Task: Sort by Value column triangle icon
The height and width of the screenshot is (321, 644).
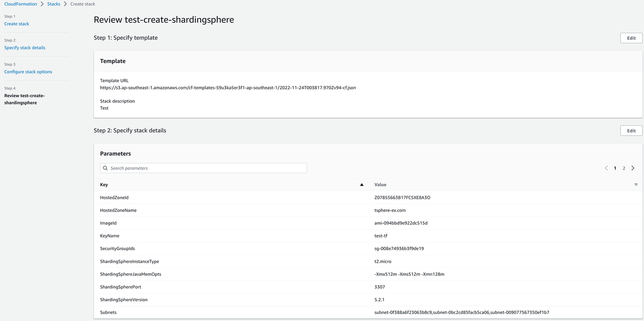Action: coord(636,185)
